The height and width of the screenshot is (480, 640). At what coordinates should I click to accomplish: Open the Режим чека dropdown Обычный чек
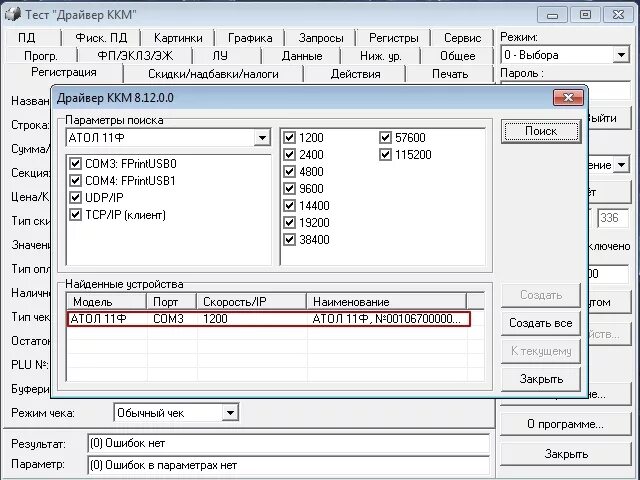[x=230, y=413]
